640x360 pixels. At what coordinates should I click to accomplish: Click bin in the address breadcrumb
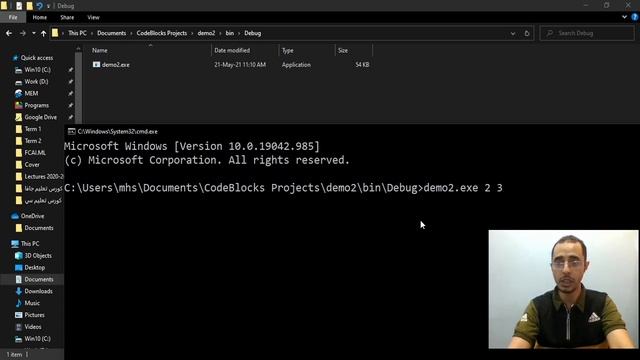(x=230, y=33)
